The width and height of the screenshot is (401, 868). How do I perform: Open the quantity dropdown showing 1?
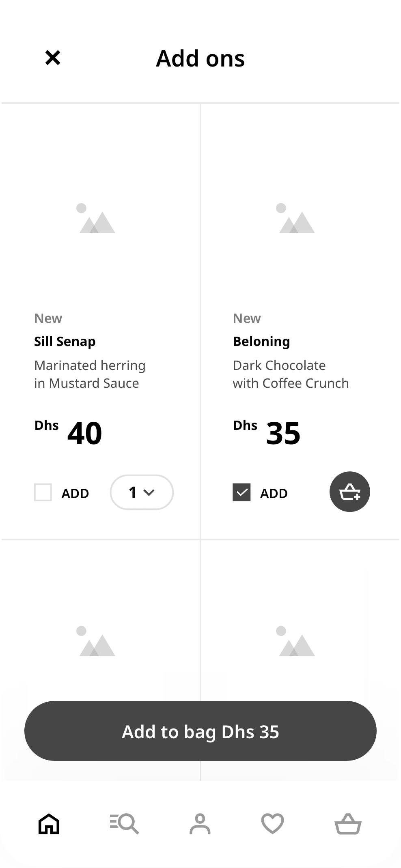pyautogui.click(x=142, y=492)
